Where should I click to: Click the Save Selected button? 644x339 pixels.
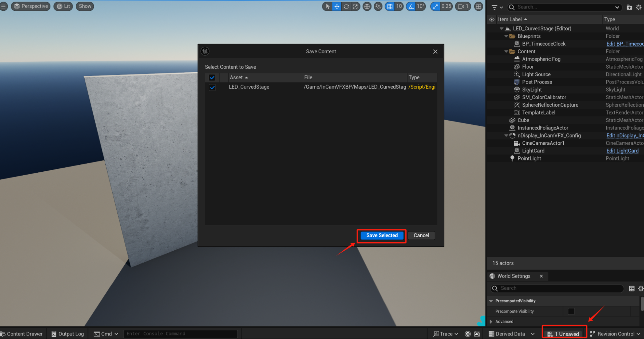tap(382, 236)
